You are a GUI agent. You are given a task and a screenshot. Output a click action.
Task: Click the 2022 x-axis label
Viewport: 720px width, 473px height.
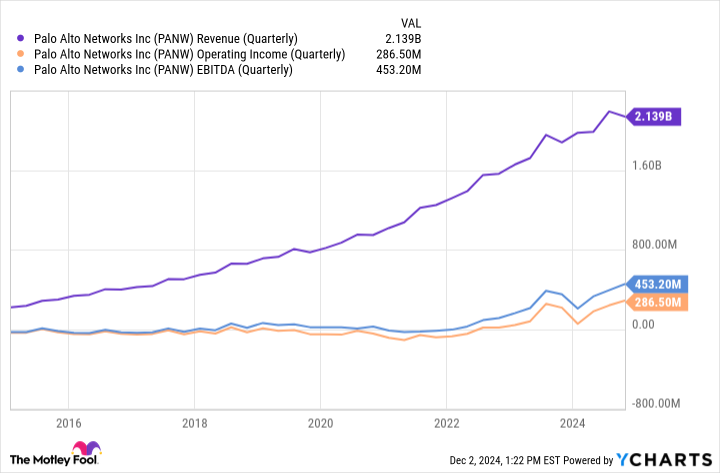(446, 423)
